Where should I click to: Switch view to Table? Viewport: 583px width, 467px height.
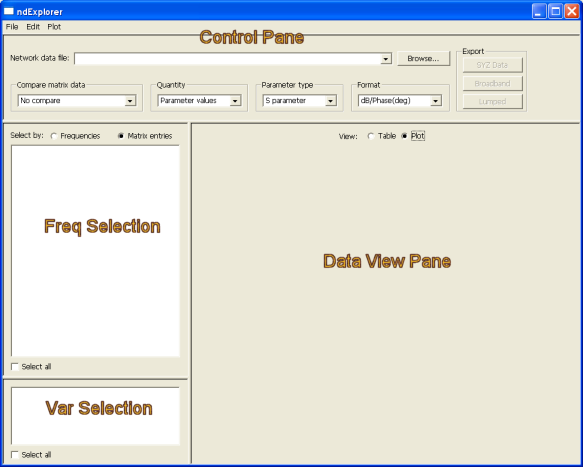coord(371,136)
